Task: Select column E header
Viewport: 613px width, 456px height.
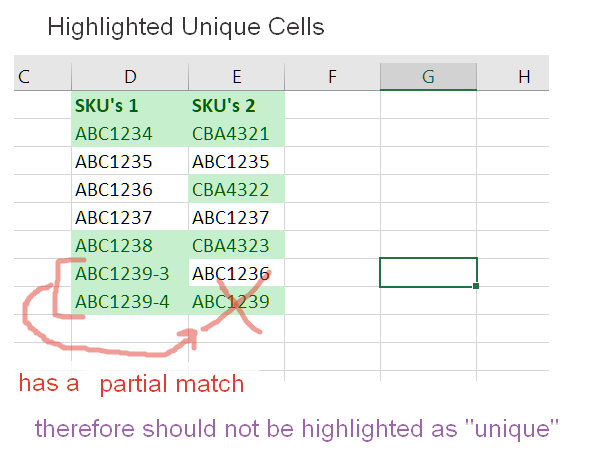Action: click(x=237, y=76)
